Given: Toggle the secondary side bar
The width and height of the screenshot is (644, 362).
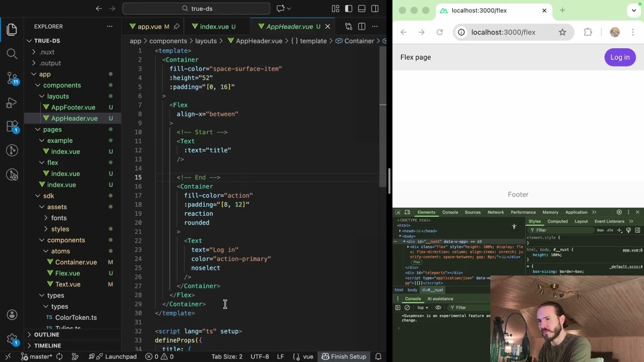Looking at the screenshot, I should (x=375, y=9).
